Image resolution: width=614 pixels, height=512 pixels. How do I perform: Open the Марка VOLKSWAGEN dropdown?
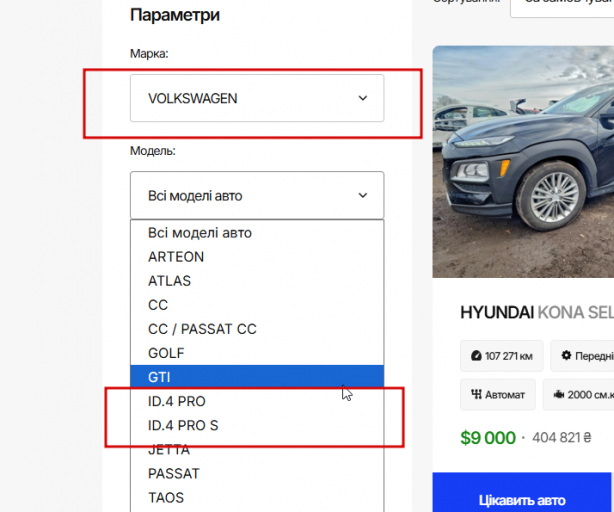coord(257,98)
